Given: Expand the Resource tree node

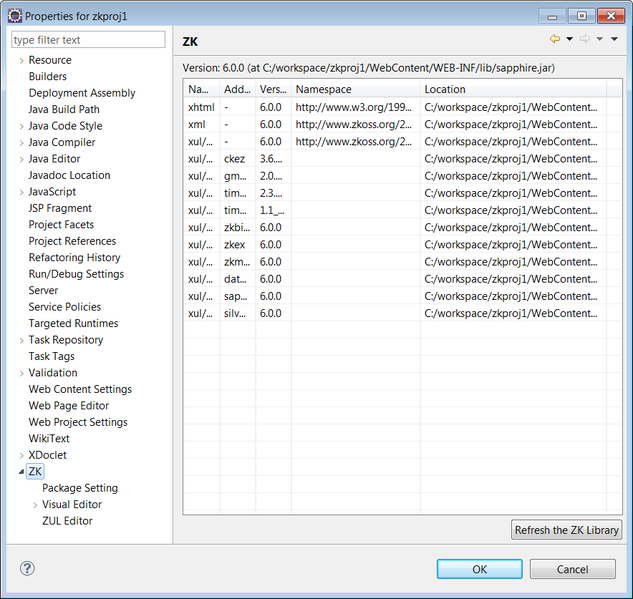Looking at the screenshot, I should (x=22, y=61).
